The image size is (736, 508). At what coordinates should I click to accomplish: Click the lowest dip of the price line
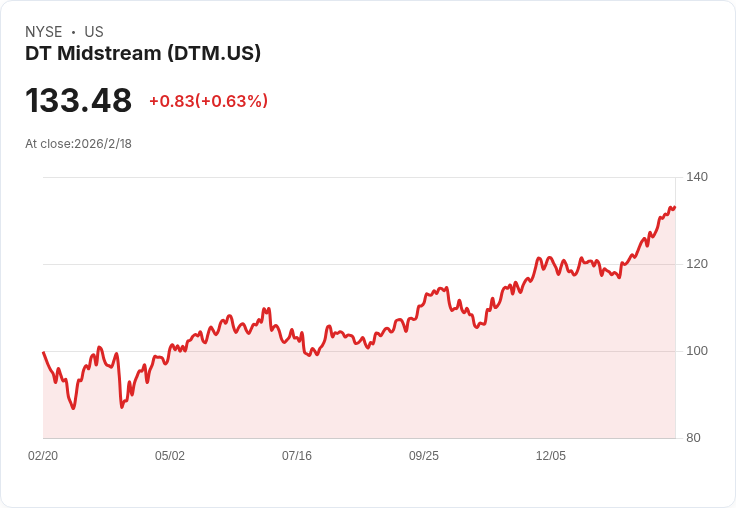(x=72, y=407)
